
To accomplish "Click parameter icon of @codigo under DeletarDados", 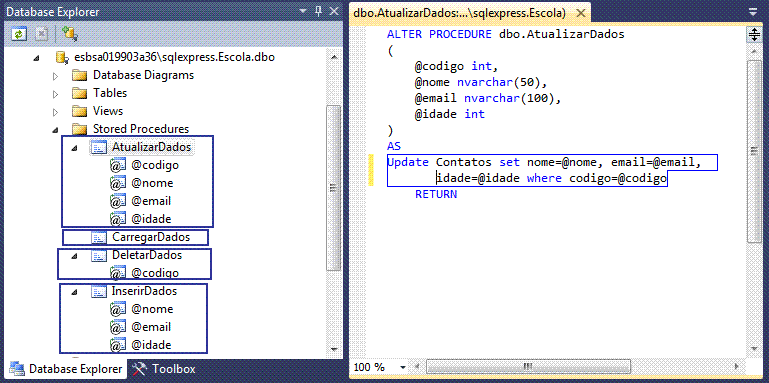I will 118,273.
